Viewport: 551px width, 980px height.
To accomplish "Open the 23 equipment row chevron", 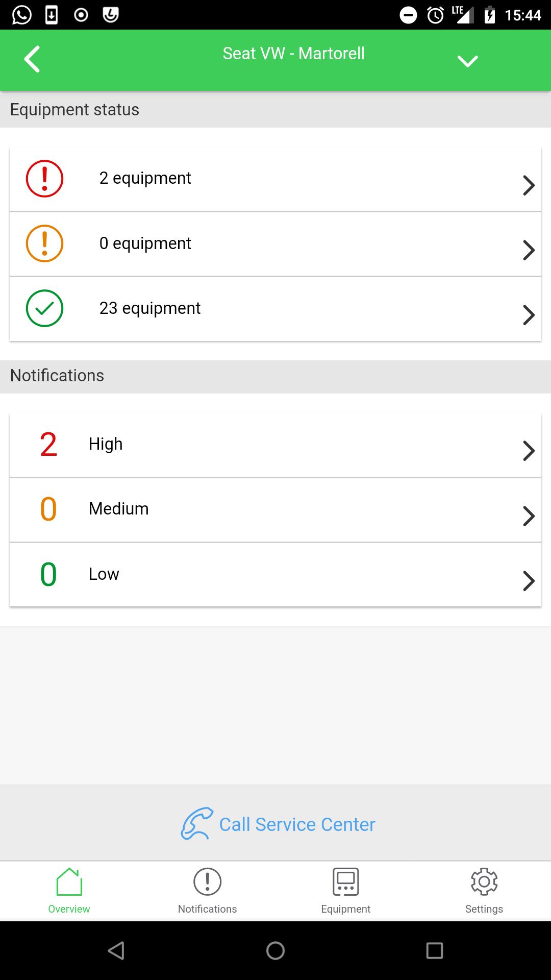I will pos(529,315).
